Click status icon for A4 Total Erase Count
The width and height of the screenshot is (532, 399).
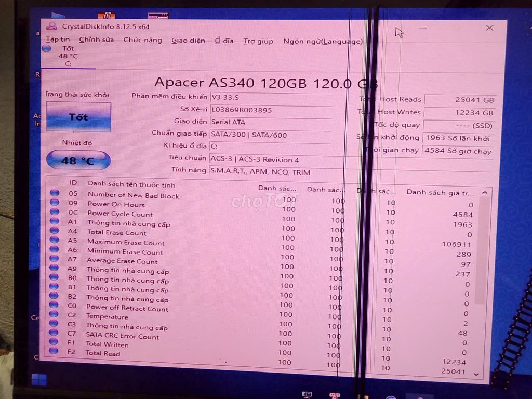[54, 230]
